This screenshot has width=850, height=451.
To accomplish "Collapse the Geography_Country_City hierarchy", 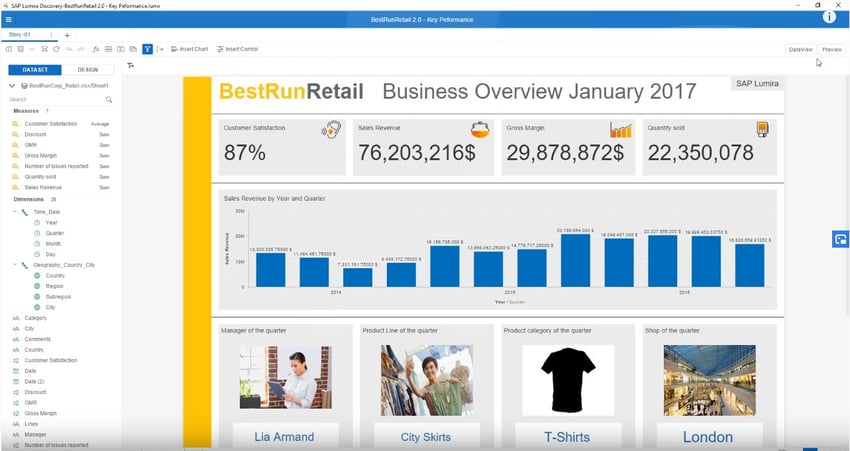I will [15, 265].
